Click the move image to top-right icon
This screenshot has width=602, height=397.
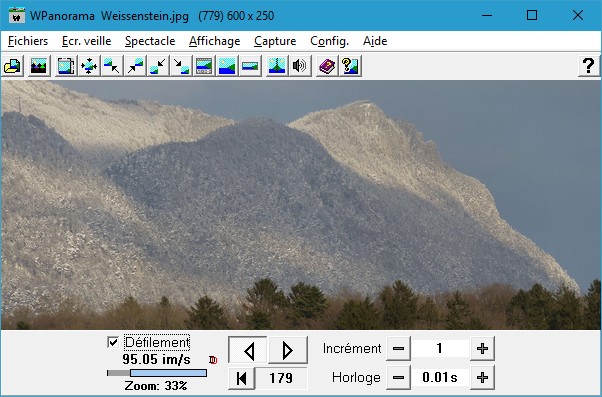[x=135, y=66]
